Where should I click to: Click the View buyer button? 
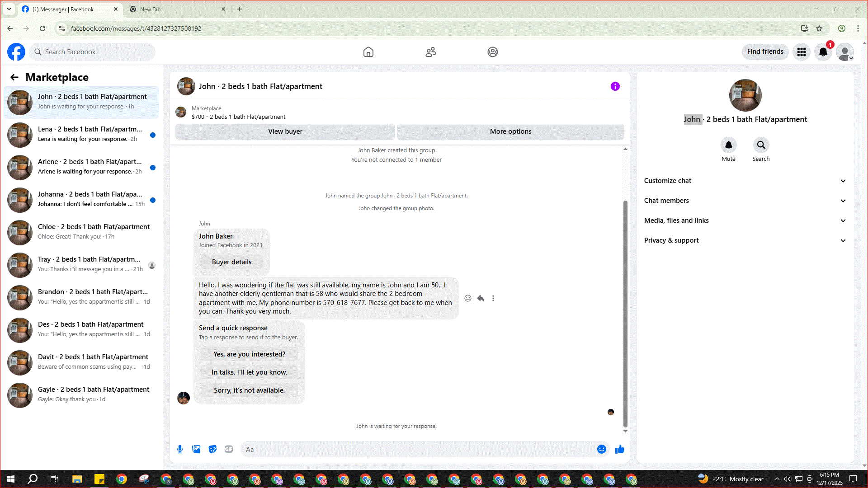click(x=285, y=131)
